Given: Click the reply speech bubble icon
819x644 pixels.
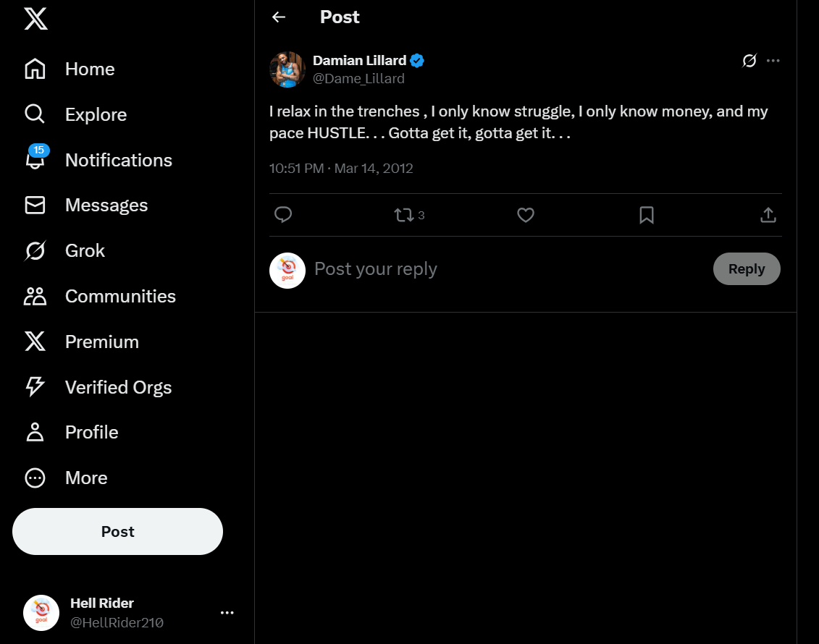Looking at the screenshot, I should pos(283,215).
